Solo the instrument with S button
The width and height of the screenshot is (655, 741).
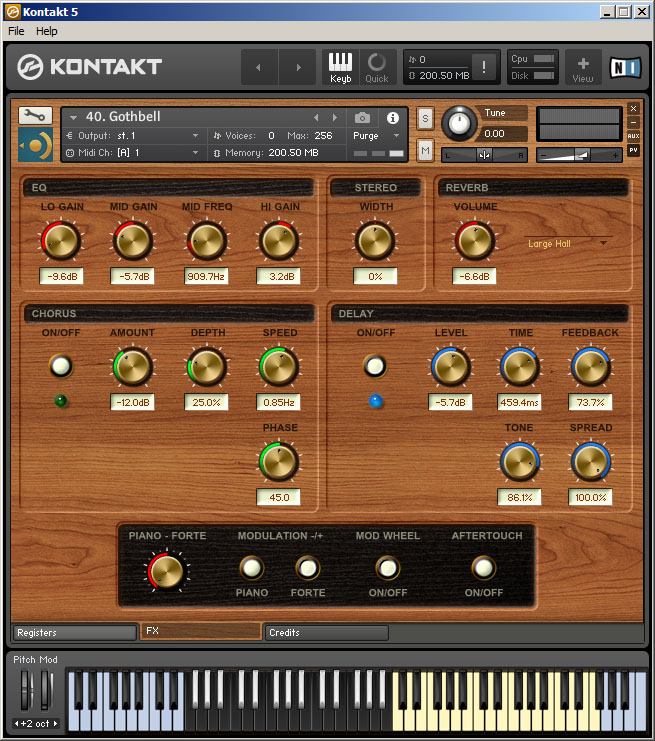click(425, 118)
